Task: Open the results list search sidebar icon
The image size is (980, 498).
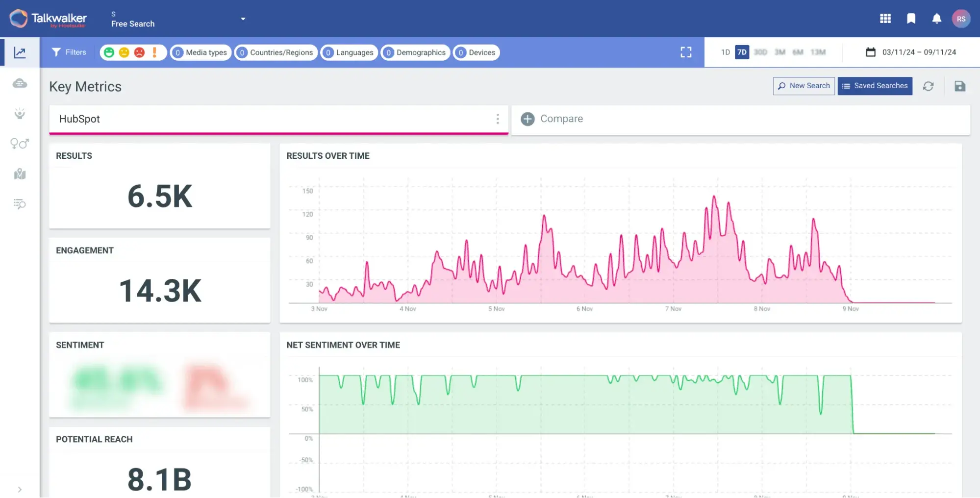Action: [x=20, y=204]
